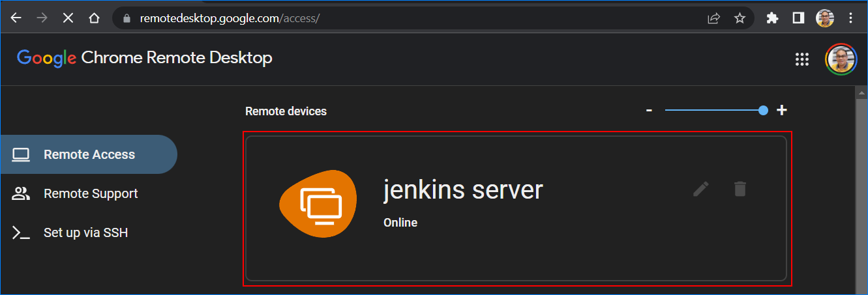Go to the browser home page
This screenshot has height=295, width=868.
coord(94,18)
